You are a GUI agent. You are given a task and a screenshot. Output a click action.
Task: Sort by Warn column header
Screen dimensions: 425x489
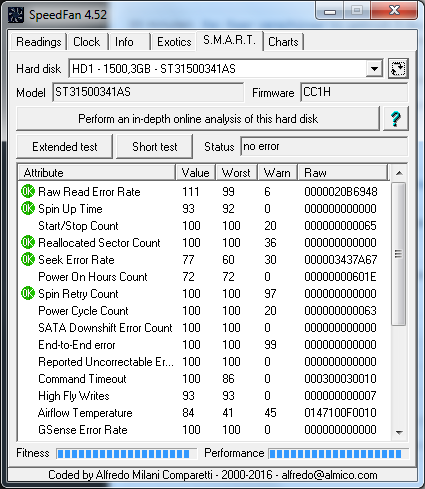click(x=277, y=173)
